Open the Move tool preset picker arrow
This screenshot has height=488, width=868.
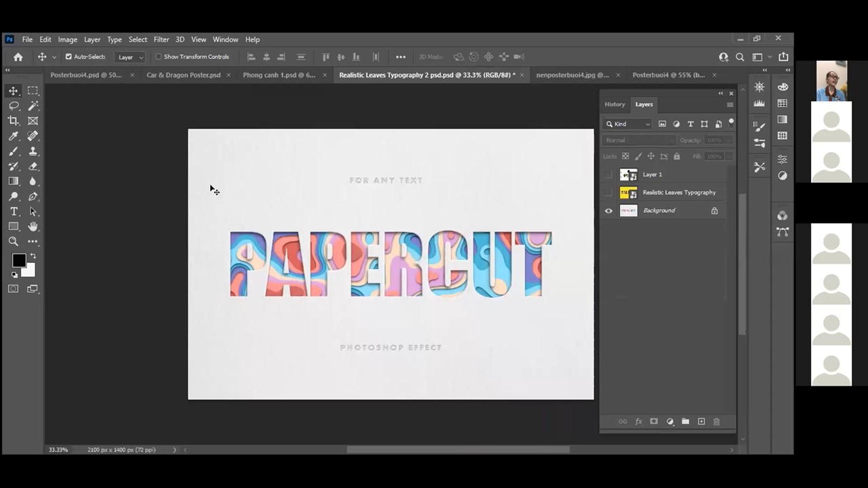pyautogui.click(x=54, y=57)
